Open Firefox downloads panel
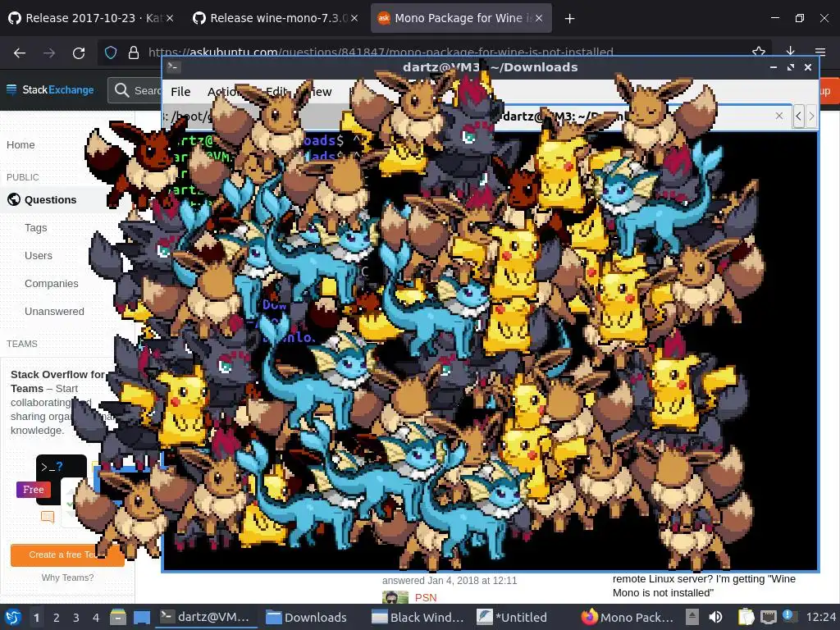 point(790,52)
